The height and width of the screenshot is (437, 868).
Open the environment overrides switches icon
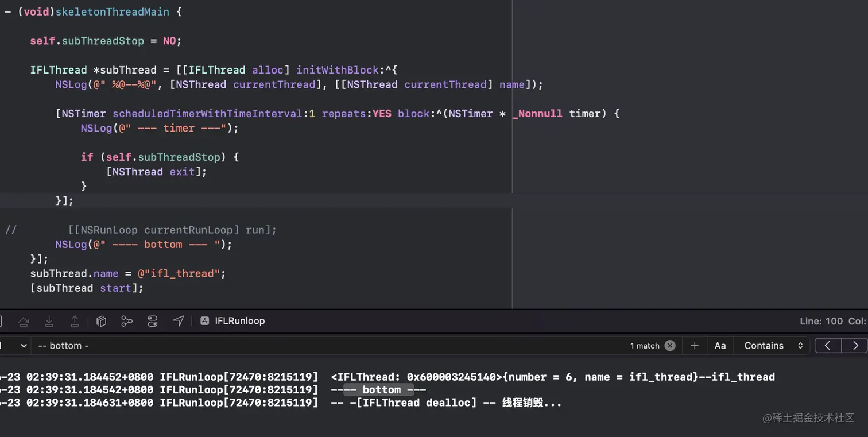153,321
